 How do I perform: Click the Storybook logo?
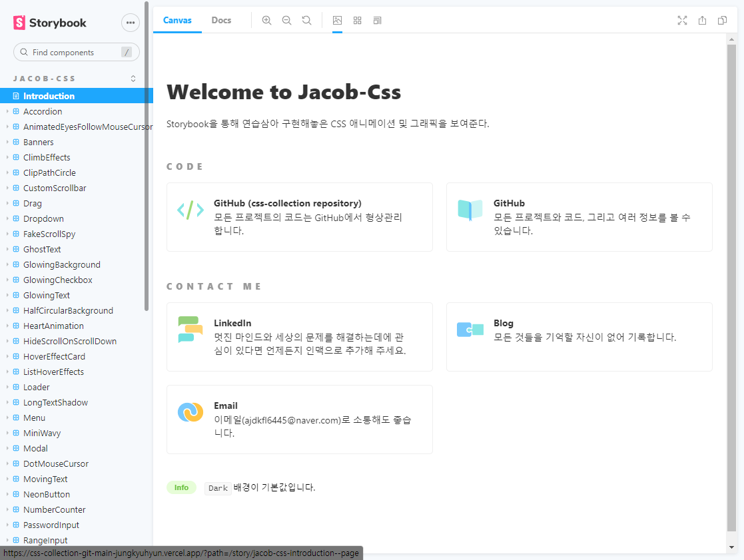(x=50, y=23)
